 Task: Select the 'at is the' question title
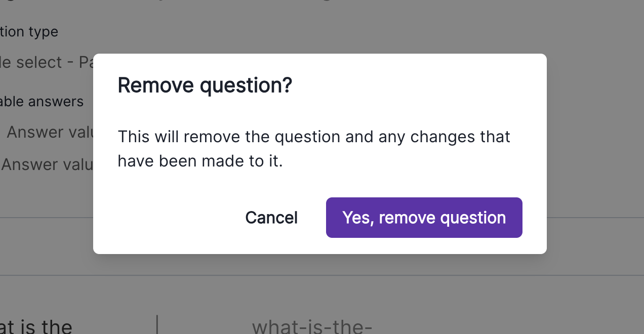pyautogui.click(x=35, y=325)
